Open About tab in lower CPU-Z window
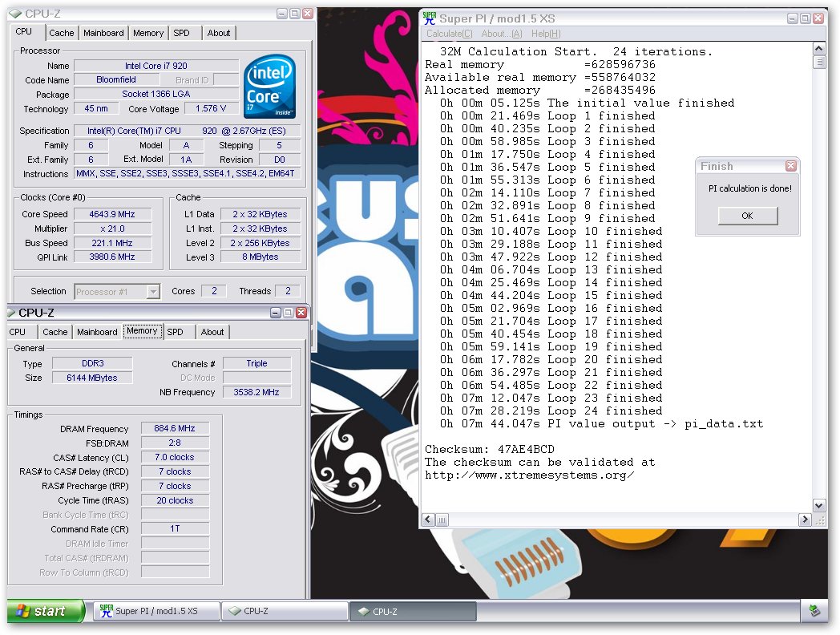Screen dimensions: 840x635 (x=212, y=332)
